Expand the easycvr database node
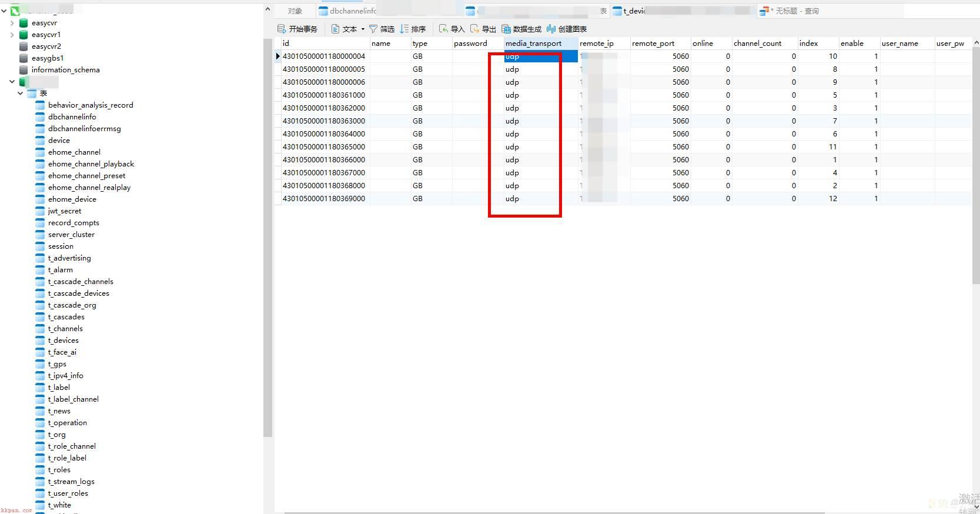The image size is (980, 514). point(12,23)
